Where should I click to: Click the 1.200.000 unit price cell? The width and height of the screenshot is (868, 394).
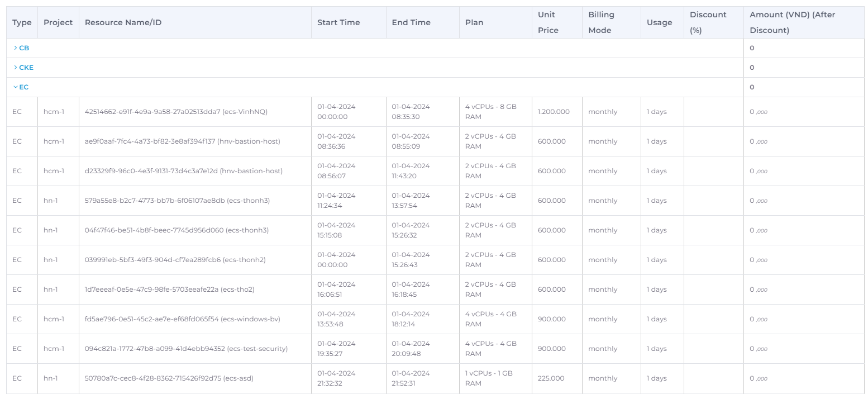[x=554, y=111]
